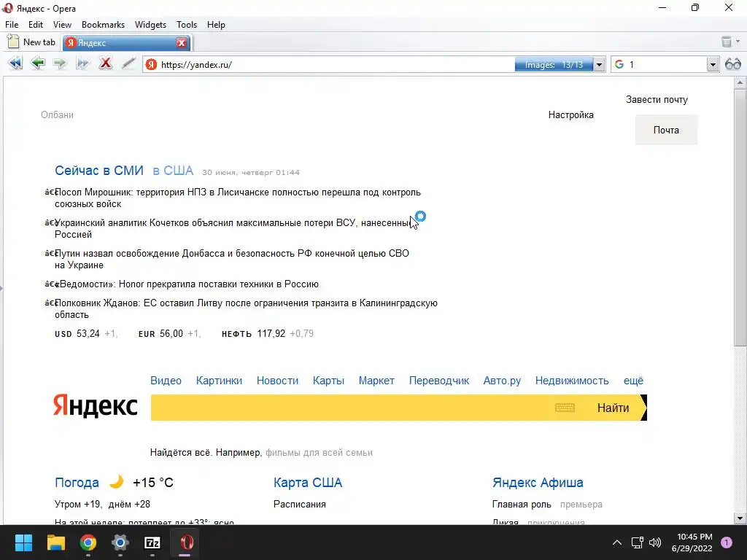The image size is (747, 560).
Task: Click the Почта button
Action: (666, 130)
